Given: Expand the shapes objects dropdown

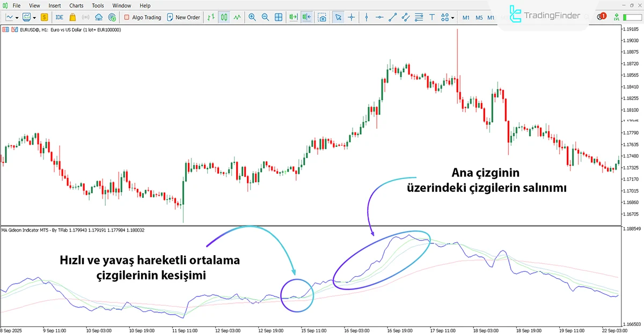Looking at the screenshot, I should pos(452,17).
